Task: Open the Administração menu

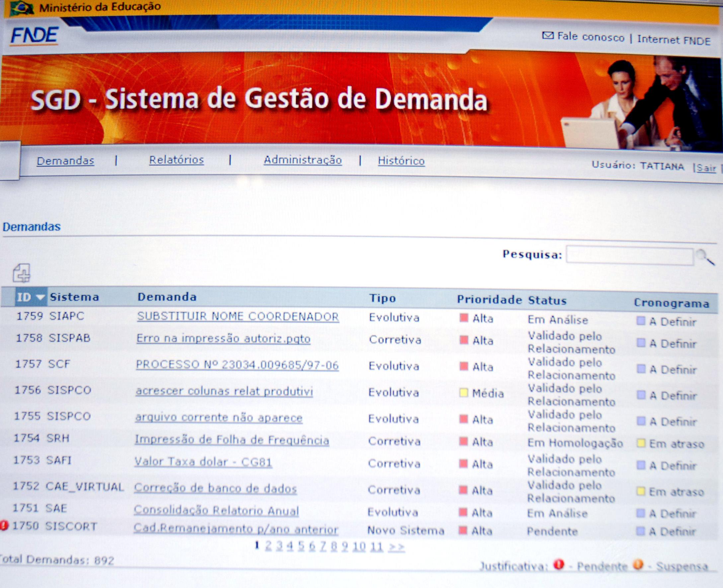Action: [x=303, y=160]
